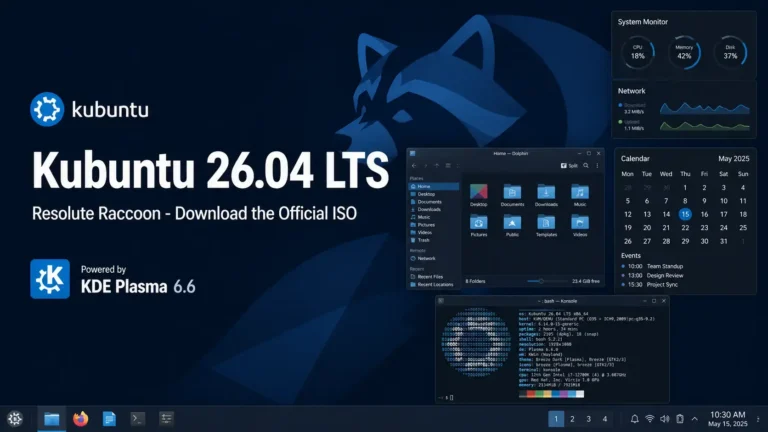Open the 13:00 Design Review event
Viewport: 768px width, 432px height.
[x=652, y=275]
